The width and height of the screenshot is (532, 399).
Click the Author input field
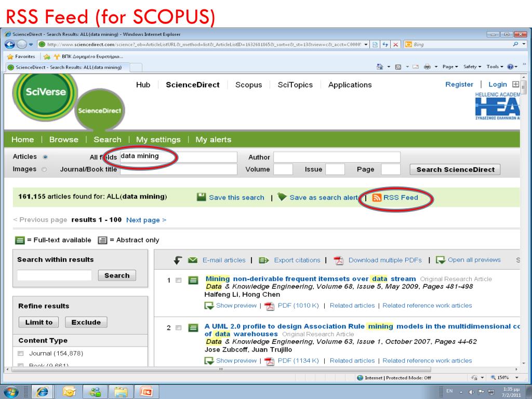337,157
